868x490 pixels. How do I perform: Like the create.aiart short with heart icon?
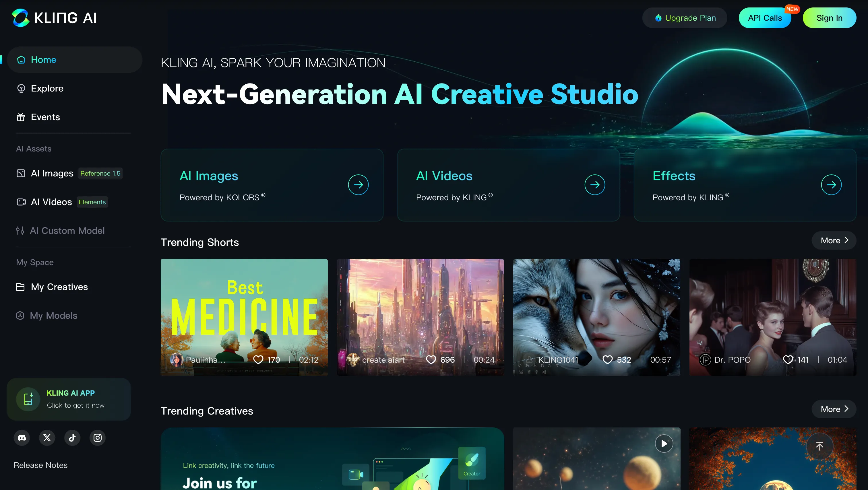[x=431, y=360]
